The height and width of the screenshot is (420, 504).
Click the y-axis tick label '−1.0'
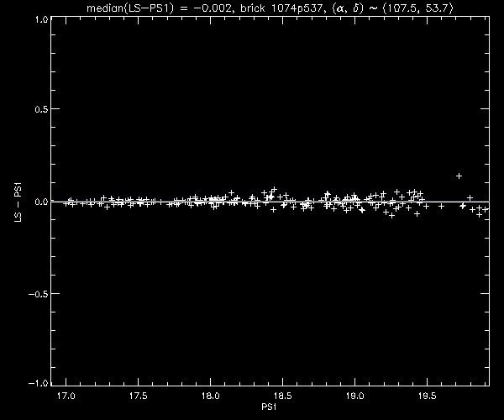(x=39, y=383)
